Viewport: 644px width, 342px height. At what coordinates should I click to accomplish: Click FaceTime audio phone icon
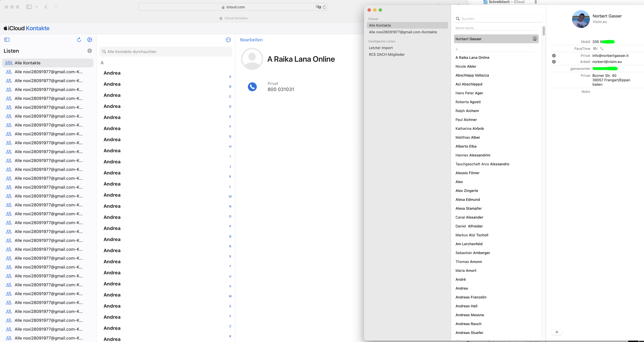pos(602,48)
